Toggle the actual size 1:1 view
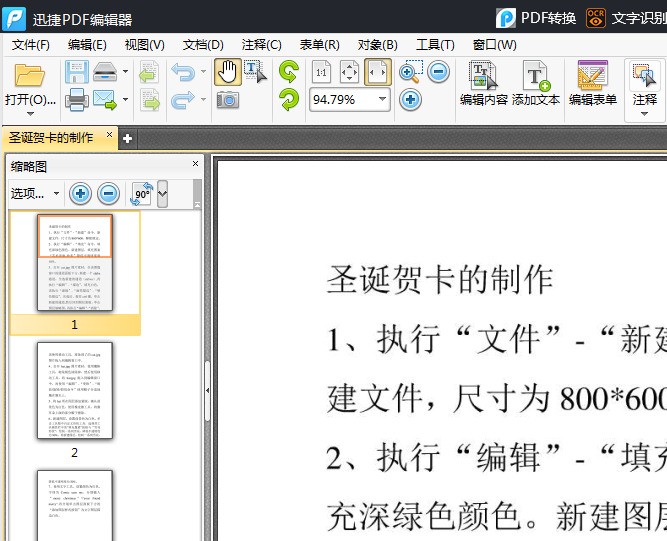Image resolution: width=667 pixels, height=541 pixels. [x=321, y=72]
